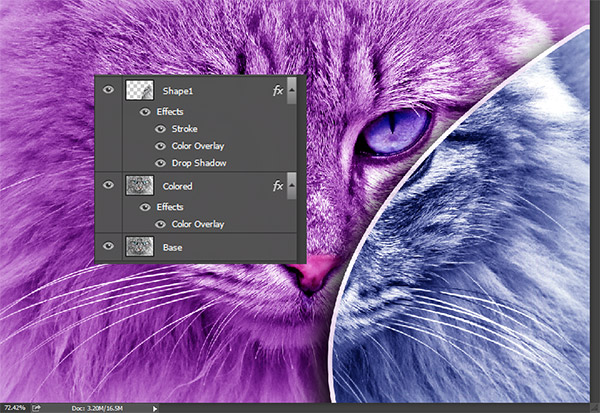Toggle Colored layer's Color Overlay effect
Viewport: 600px width, 413px height.
(x=160, y=224)
